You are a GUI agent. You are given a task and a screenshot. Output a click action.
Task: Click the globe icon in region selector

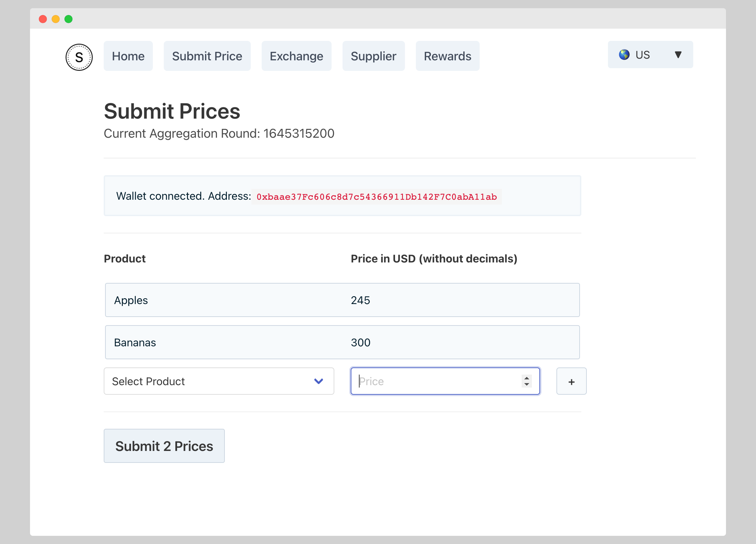point(624,55)
